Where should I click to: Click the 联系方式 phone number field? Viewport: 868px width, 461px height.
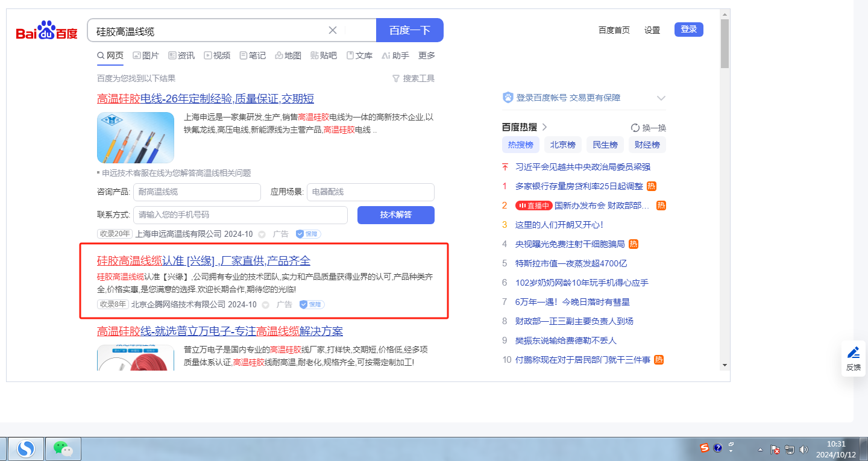tap(240, 215)
